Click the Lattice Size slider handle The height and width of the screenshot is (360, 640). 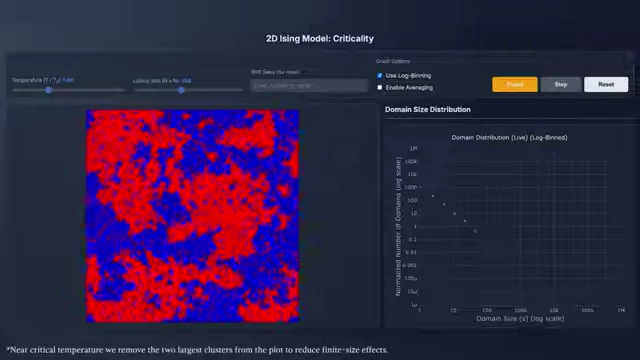pyautogui.click(x=181, y=90)
